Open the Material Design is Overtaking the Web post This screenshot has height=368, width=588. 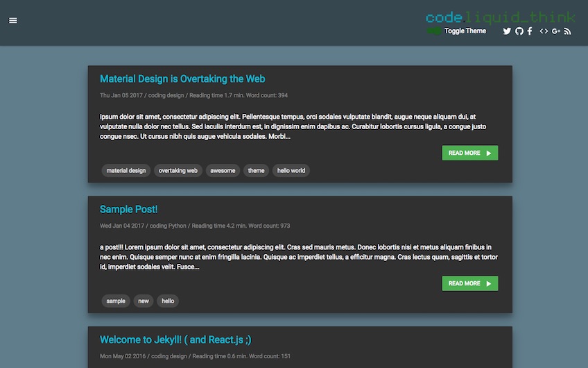coord(182,79)
